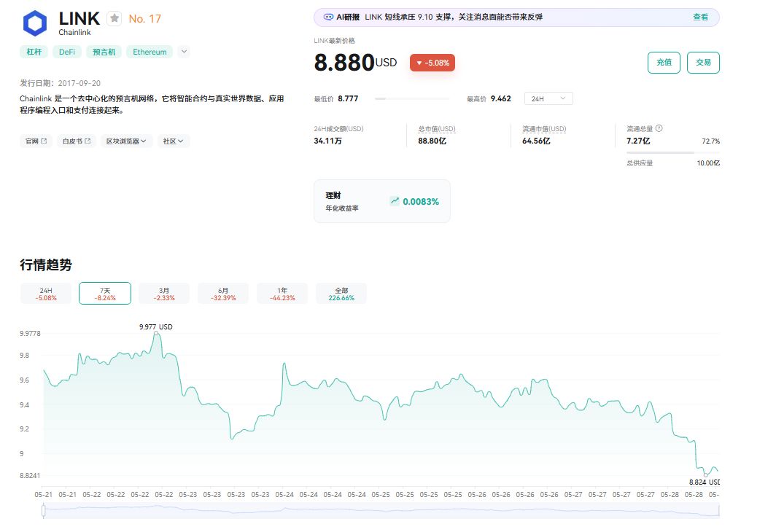Click the 最高价 9.462 value
Viewport: 776px width, 532px height.
click(501, 98)
